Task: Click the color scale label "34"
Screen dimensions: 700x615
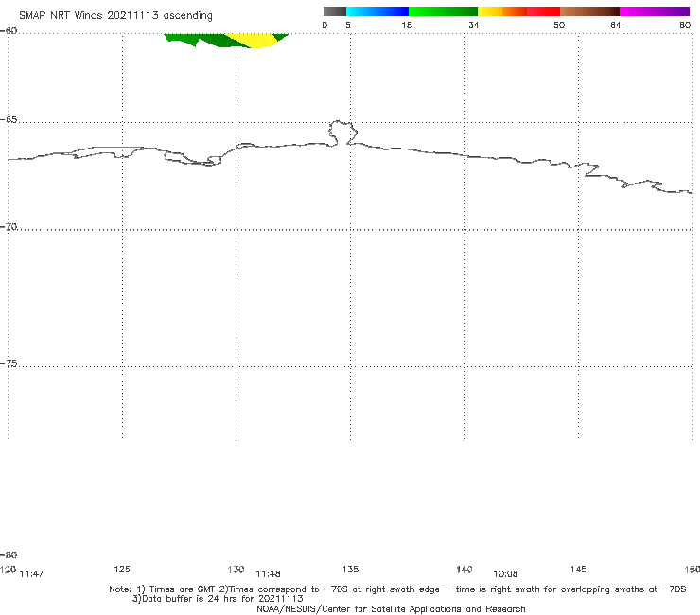Action: 474,26
